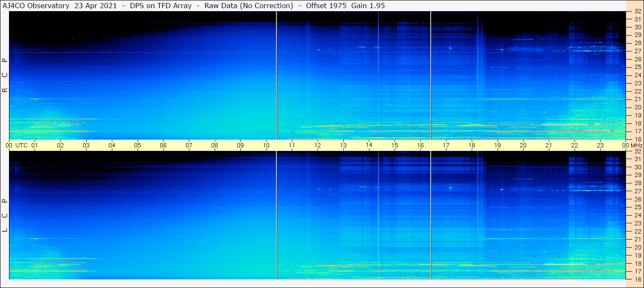Click the '08' hour tick label
The image size is (644, 288).
pyautogui.click(x=215, y=145)
